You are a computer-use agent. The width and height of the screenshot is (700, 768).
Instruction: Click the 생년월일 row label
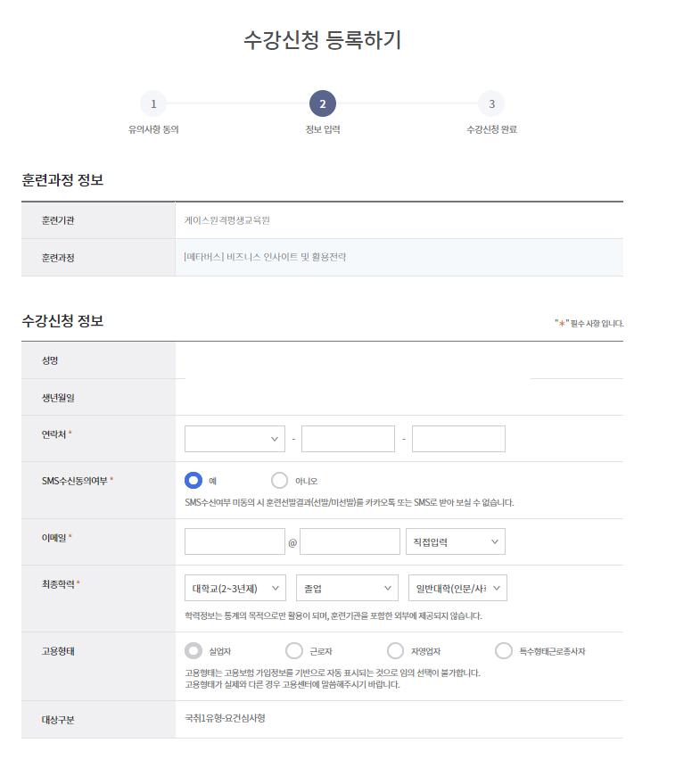pyautogui.click(x=58, y=398)
